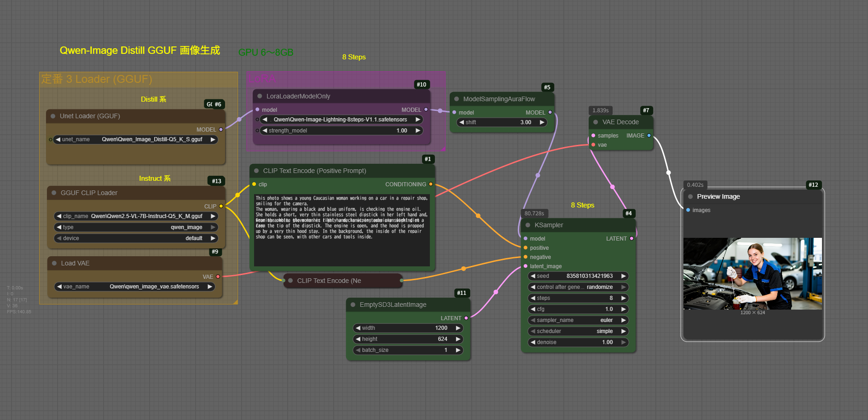Open the sampler_name euler dropdown
Image resolution: width=868 pixels, height=420 pixels.
coord(578,320)
